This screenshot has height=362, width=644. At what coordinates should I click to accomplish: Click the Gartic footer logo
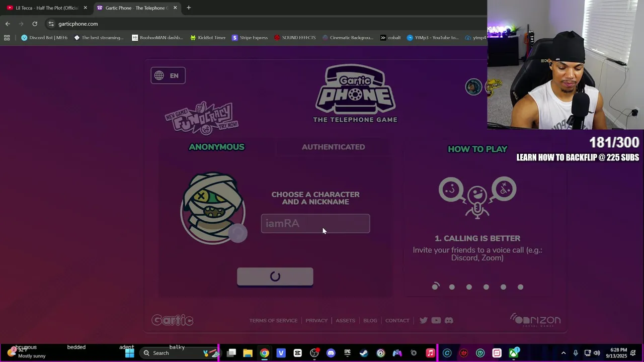pos(172,320)
